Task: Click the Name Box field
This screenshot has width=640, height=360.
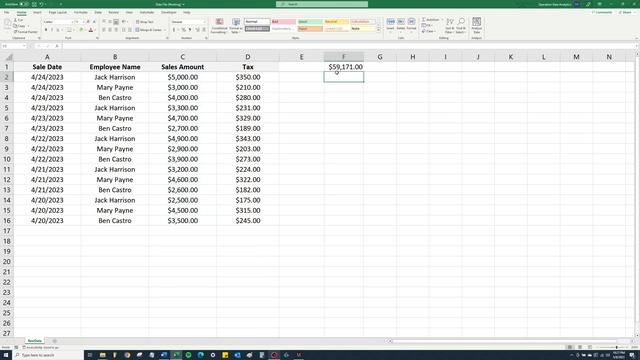Action: pos(13,46)
